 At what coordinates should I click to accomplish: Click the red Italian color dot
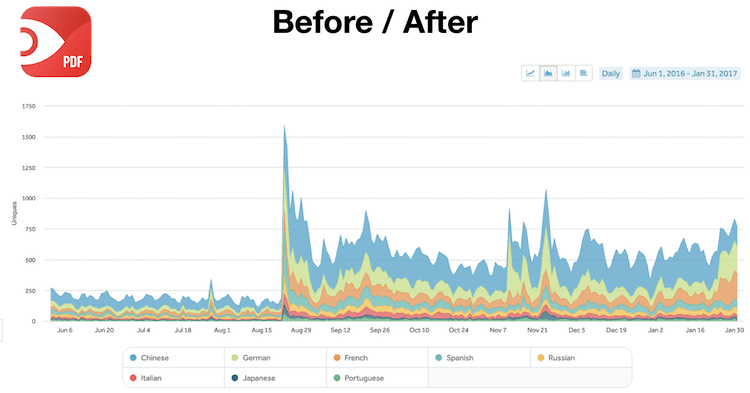[x=133, y=378]
